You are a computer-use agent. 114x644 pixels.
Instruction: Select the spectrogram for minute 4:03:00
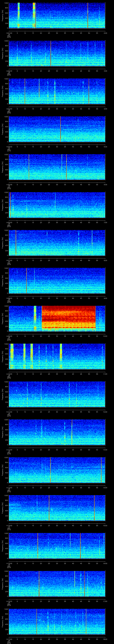57,91
